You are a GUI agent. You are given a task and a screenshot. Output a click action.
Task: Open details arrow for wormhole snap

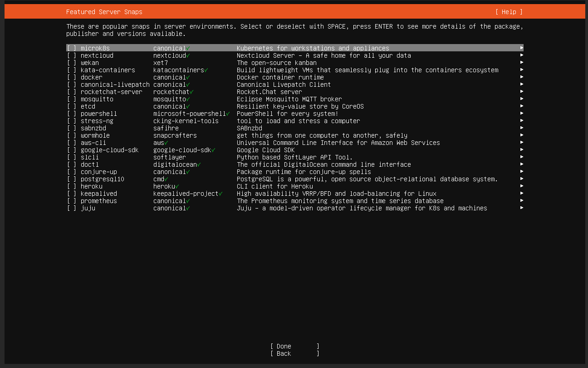coord(522,135)
